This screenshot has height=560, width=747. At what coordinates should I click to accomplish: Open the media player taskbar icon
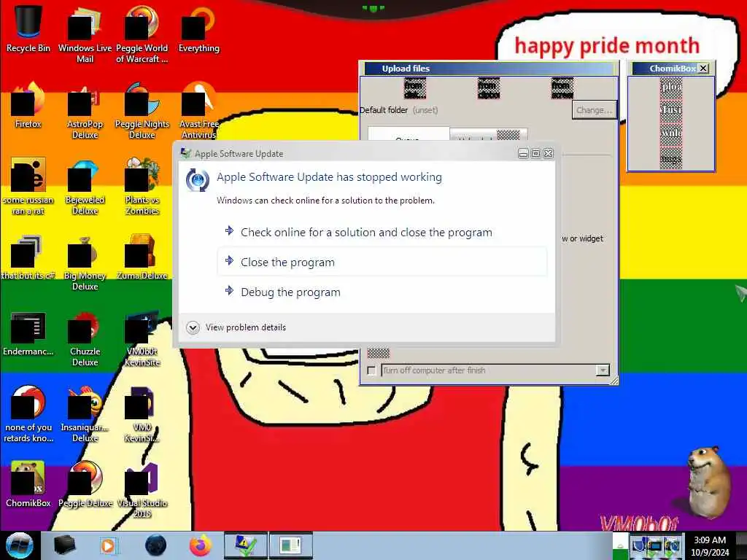(x=109, y=545)
